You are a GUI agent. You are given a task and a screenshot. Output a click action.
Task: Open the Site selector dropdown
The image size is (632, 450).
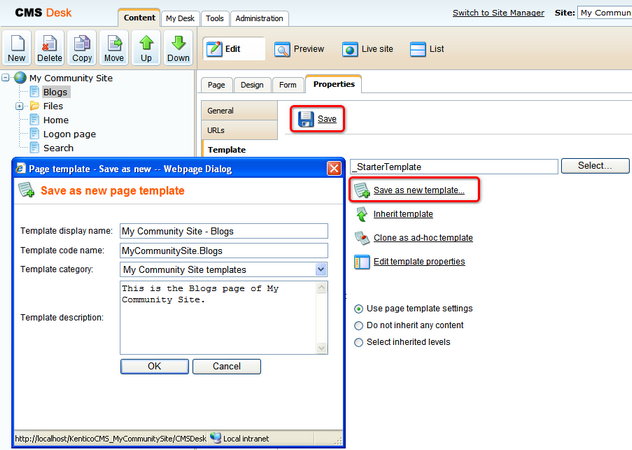(605, 12)
